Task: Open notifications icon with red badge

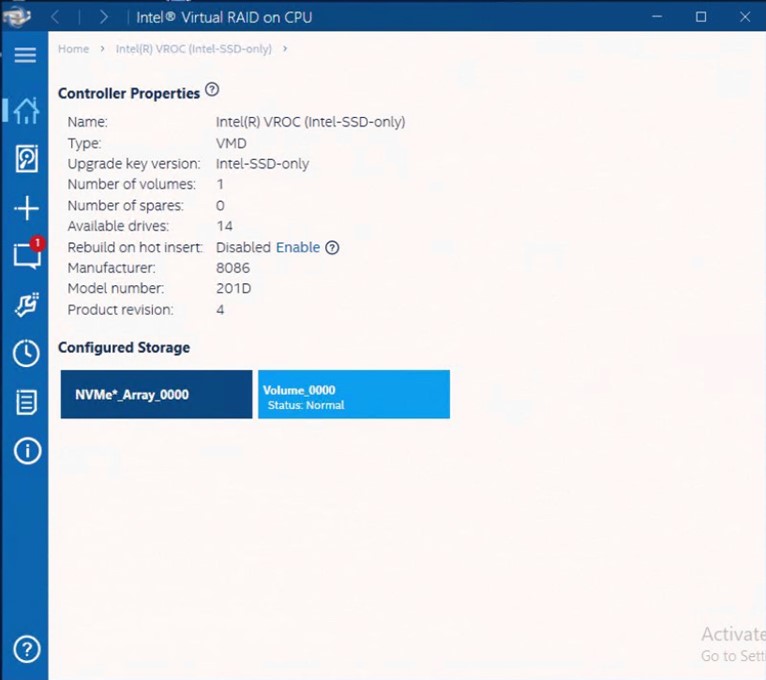Action: 28,253
